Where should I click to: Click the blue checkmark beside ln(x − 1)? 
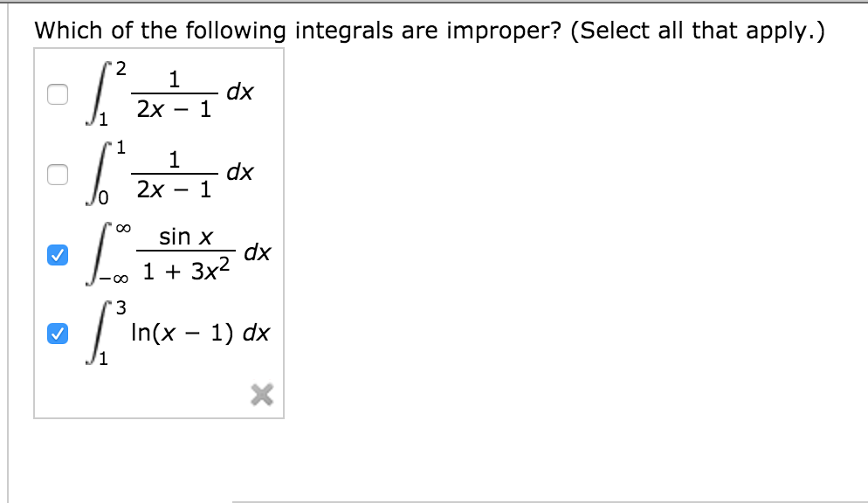tap(57, 333)
